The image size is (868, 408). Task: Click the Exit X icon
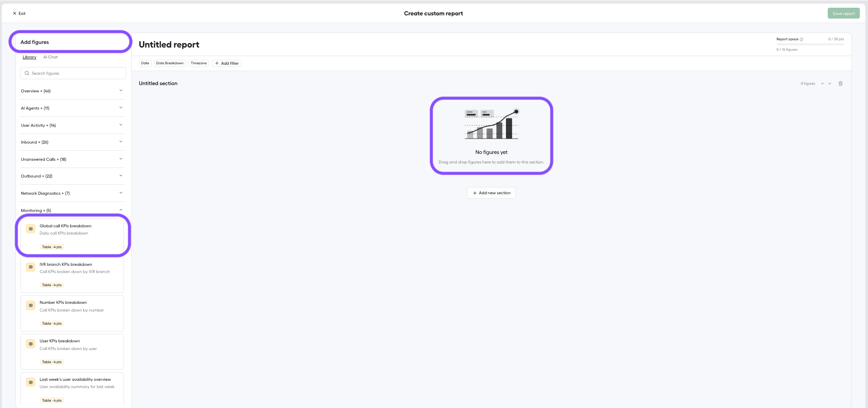(14, 14)
